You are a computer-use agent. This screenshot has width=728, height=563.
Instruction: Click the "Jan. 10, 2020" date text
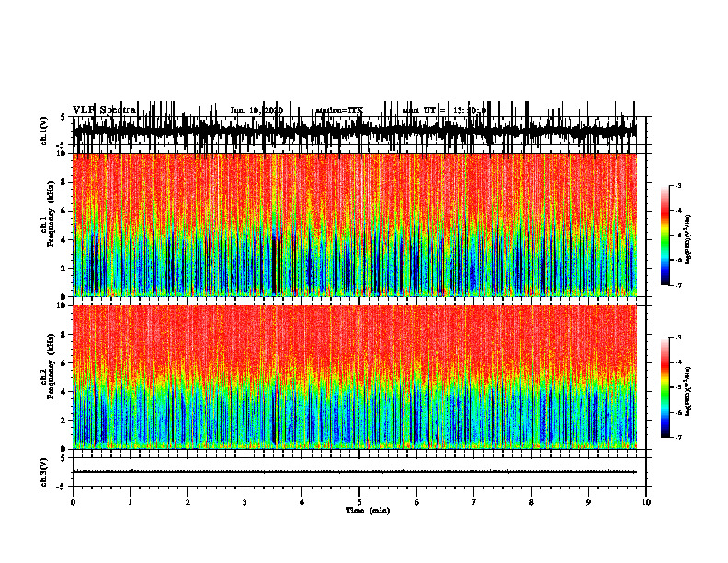256,110
